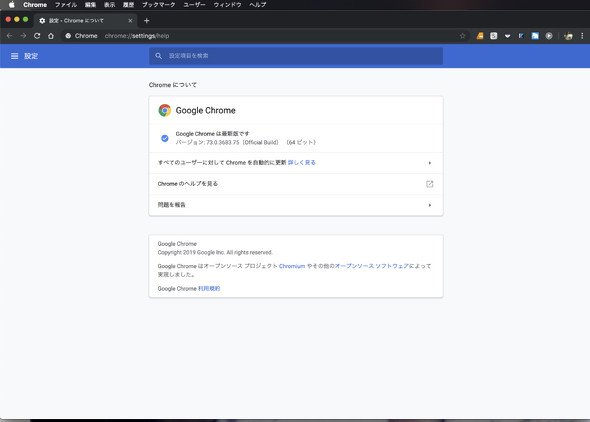Open Chrome's three-dot menu
590x422 pixels.
582,36
